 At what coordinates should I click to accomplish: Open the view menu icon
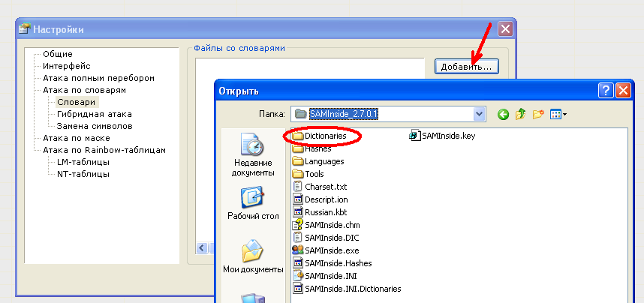[x=558, y=114]
